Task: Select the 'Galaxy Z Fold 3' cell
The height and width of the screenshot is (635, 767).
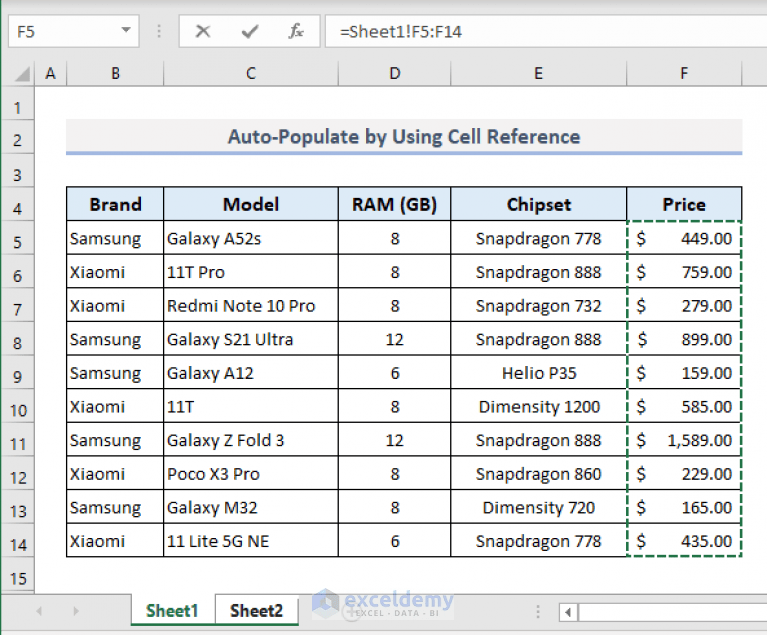Action: coord(251,440)
